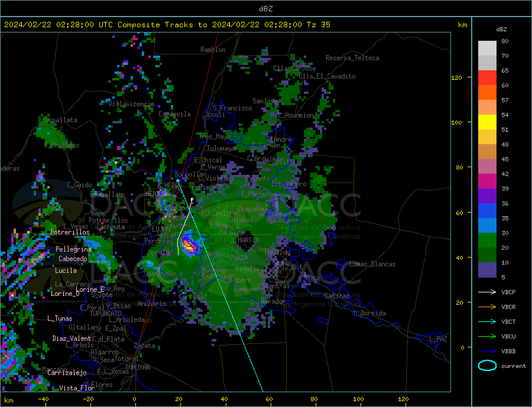Click the 'dBZ' title at top center

[265, 9]
